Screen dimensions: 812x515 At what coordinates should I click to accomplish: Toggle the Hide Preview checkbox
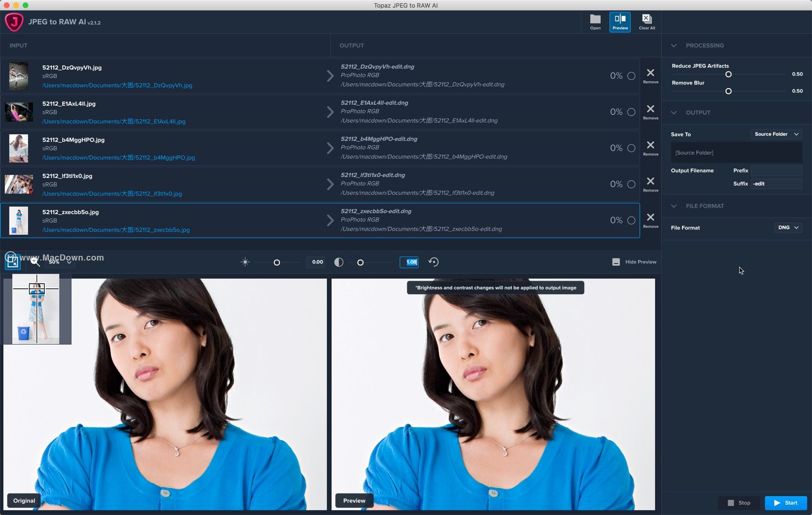[x=616, y=262]
